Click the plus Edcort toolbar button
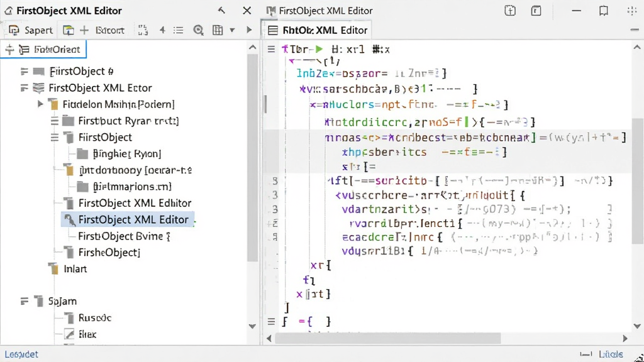 [x=103, y=30]
